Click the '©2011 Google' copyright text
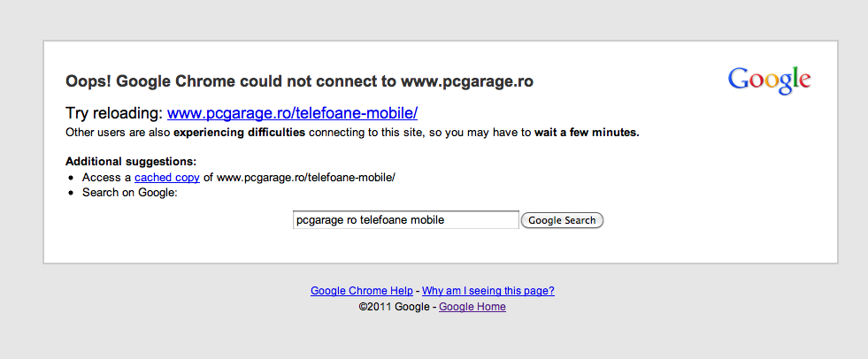This screenshot has width=868, height=359. [x=394, y=307]
